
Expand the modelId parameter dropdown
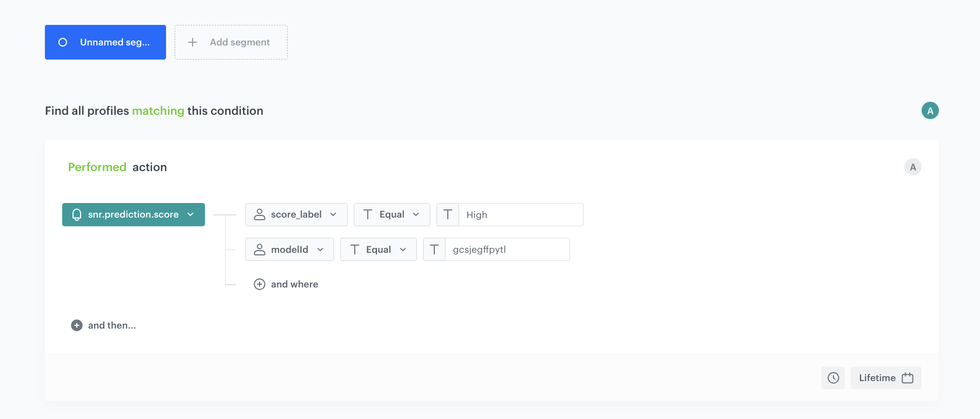coord(289,250)
